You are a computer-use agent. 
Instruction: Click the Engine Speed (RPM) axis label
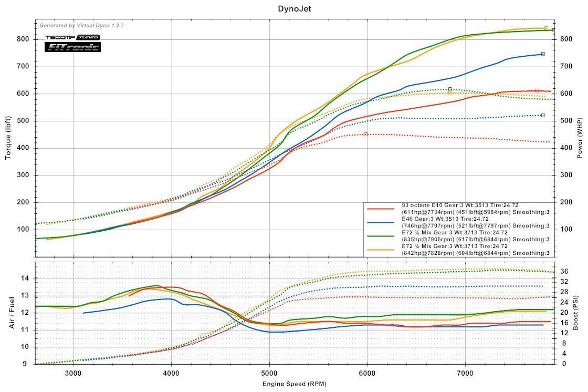(295, 384)
